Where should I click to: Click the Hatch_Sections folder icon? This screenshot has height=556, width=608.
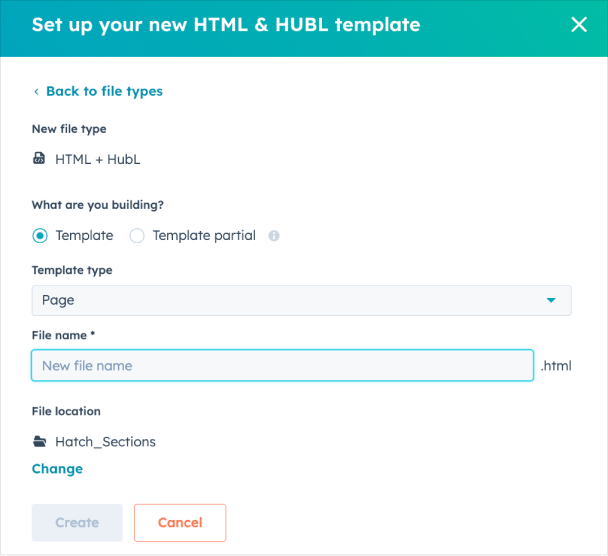click(x=39, y=441)
